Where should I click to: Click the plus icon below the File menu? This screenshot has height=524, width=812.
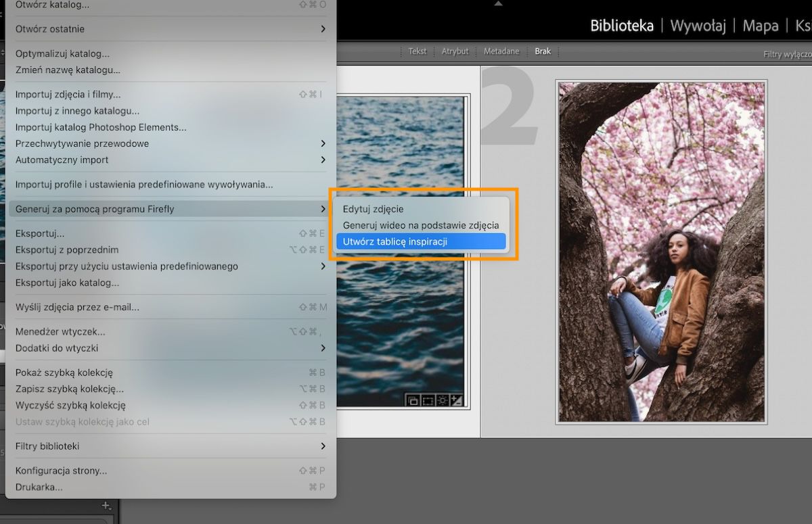pos(106,506)
